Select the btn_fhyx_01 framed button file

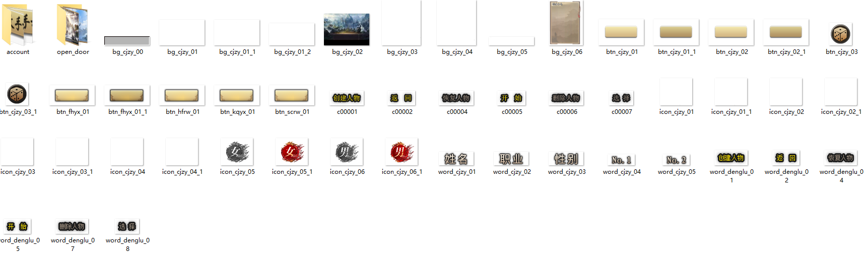click(72, 95)
